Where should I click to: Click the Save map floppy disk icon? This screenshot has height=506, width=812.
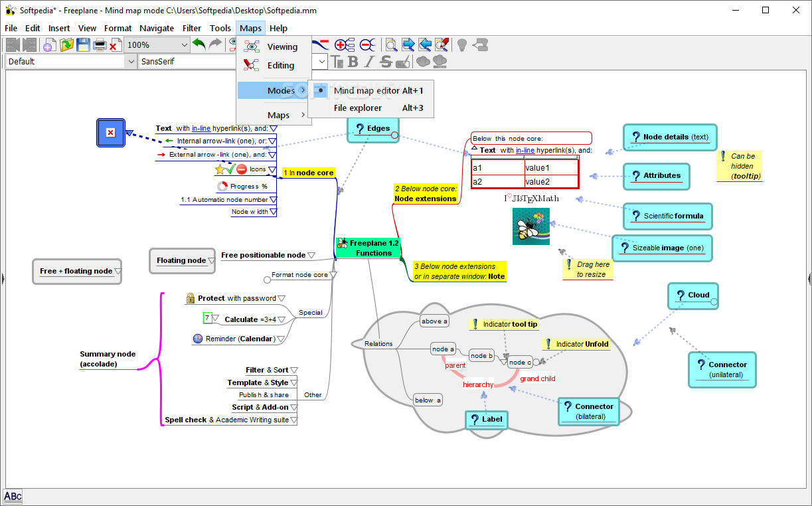(83, 45)
